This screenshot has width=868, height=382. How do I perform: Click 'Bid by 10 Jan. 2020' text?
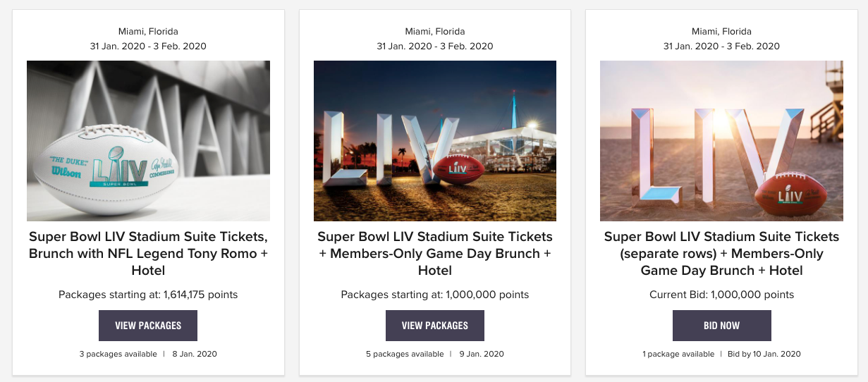[x=764, y=354]
